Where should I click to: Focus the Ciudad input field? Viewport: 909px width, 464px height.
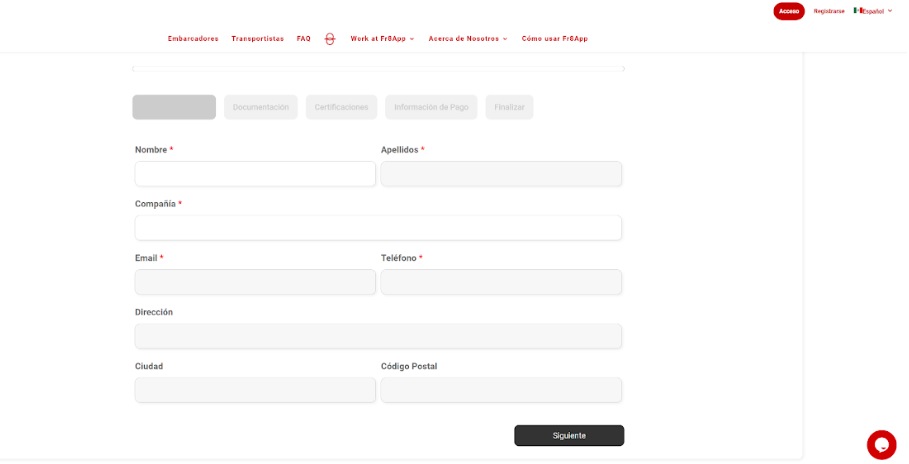point(255,390)
